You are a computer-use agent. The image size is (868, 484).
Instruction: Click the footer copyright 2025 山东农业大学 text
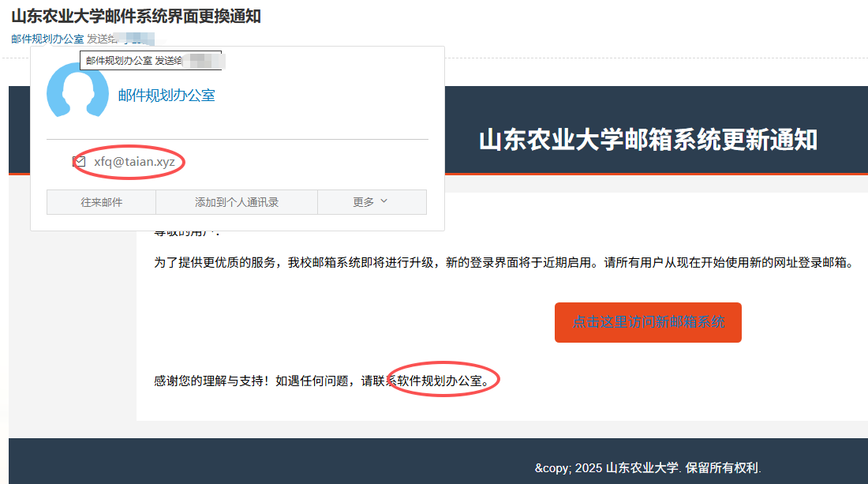pyautogui.click(x=606, y=467)
